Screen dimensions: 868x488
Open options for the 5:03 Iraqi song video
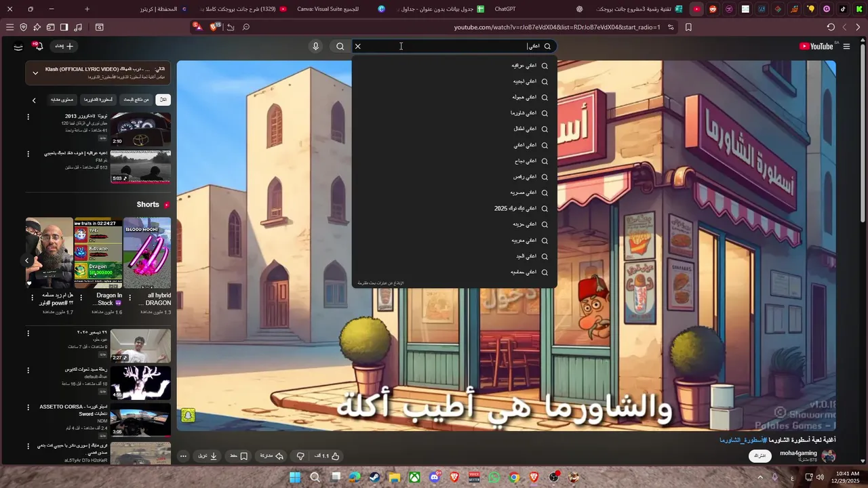click(28, 154)
